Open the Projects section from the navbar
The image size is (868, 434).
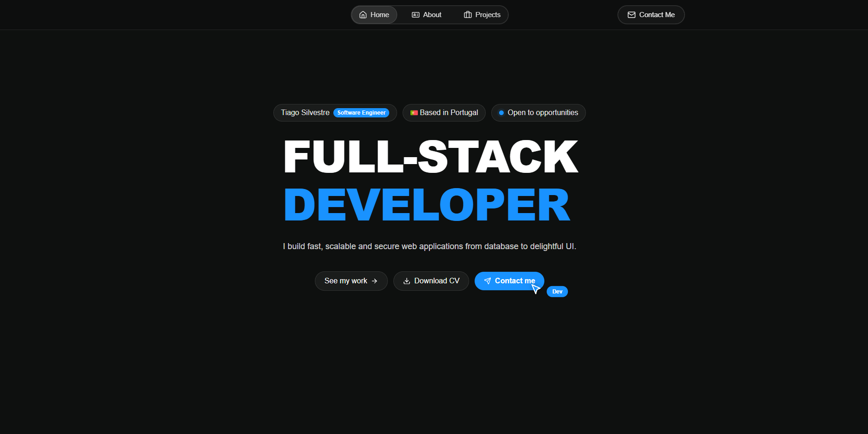pos(482,14)
